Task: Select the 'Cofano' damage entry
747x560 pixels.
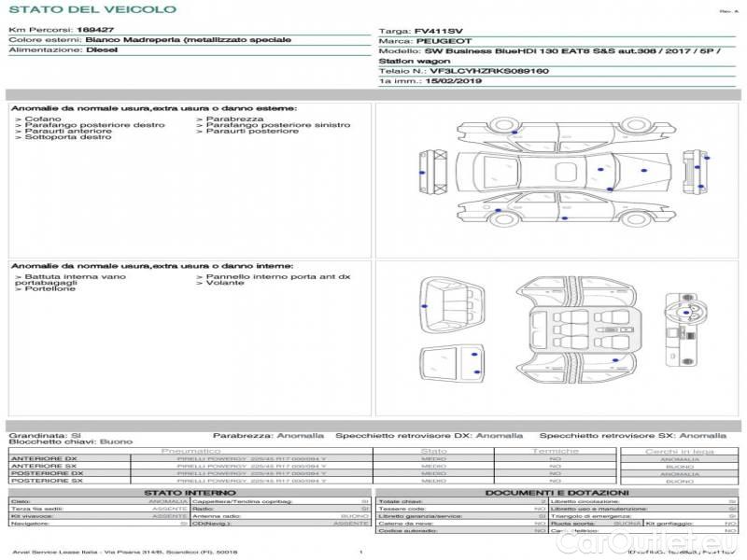Action: (x=38, y=119)
